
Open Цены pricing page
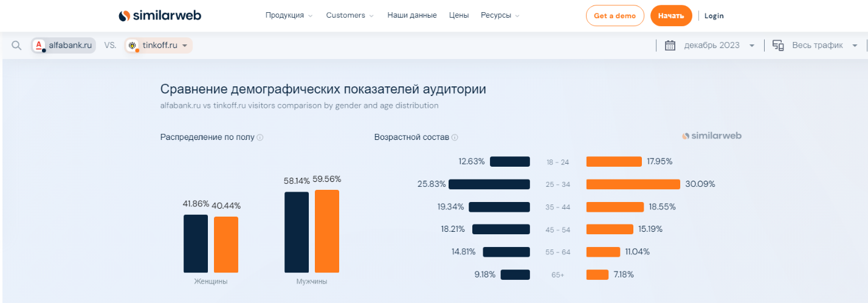[459, 15]
